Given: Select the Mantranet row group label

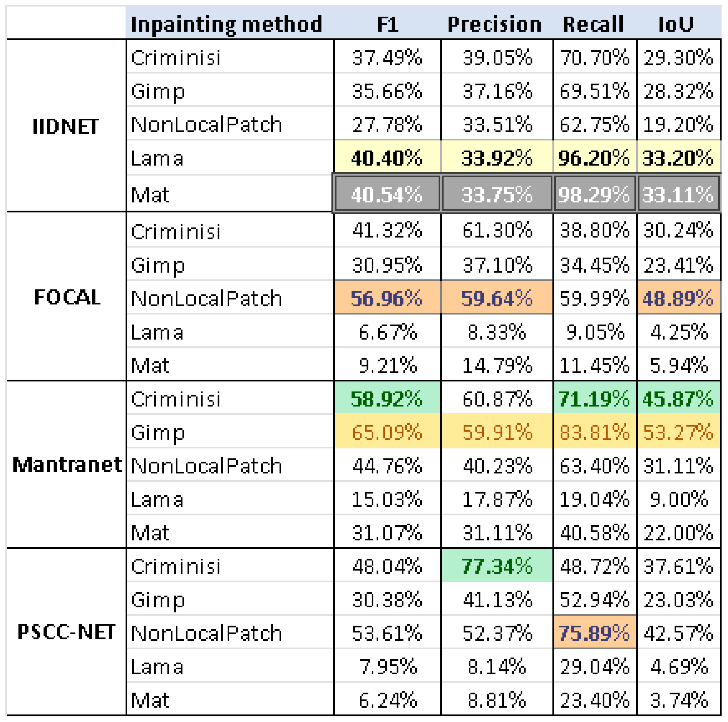Looking at the screenshot, I should (x=67, y=464).
